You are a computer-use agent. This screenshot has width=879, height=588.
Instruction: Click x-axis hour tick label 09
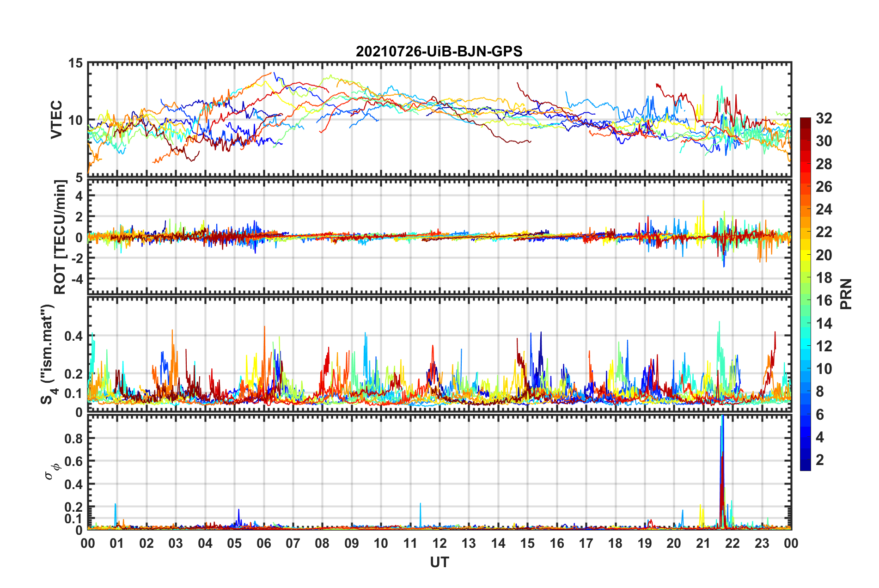click(x=352, y=543)
